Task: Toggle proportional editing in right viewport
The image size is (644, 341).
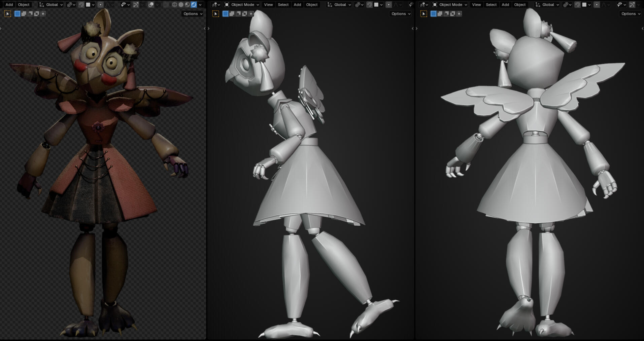Action: point(597,5)
